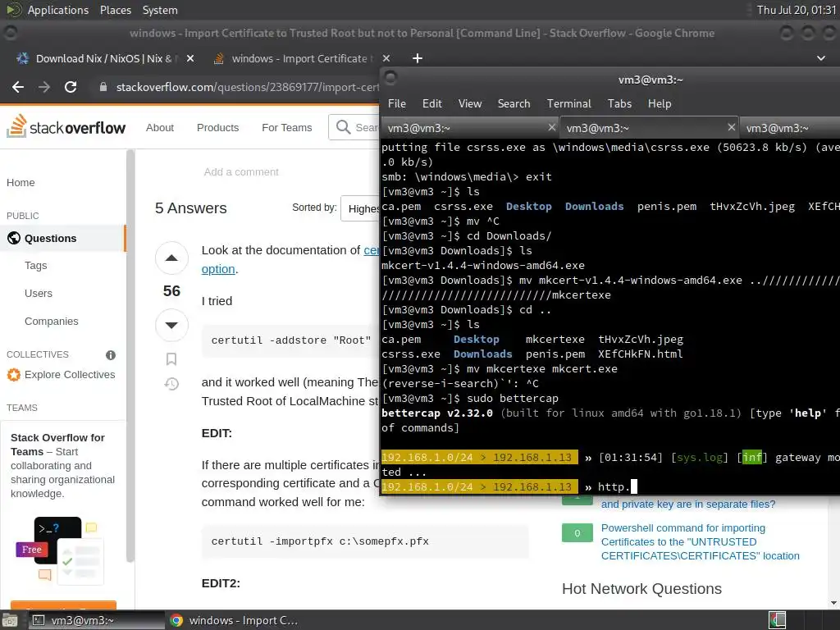The height and width of the screenshot is (630, 840).
Task: Open Tags in sidebar
Action: coord(36,266)
